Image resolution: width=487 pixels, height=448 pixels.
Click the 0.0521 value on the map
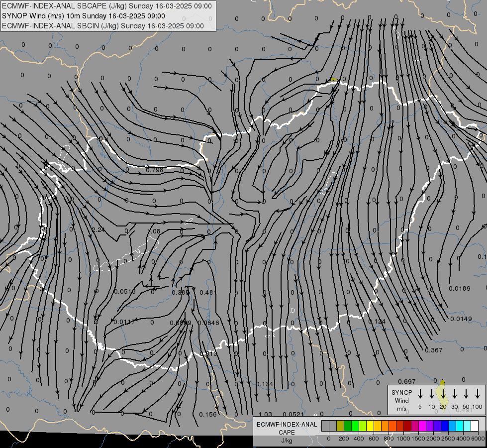(293, 414)
